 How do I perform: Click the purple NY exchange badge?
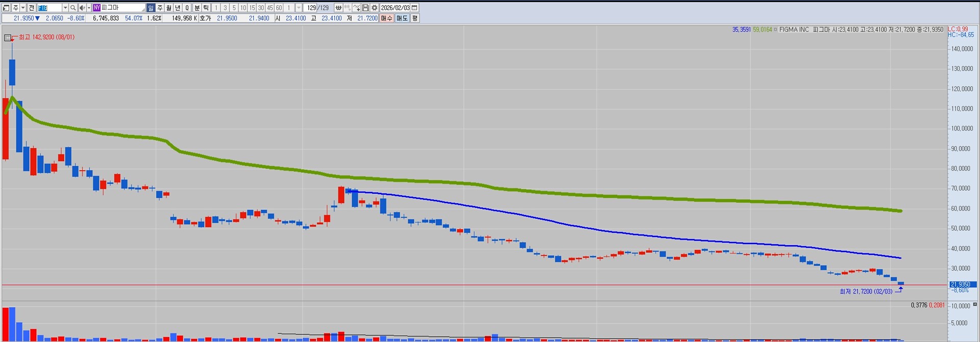96,8
